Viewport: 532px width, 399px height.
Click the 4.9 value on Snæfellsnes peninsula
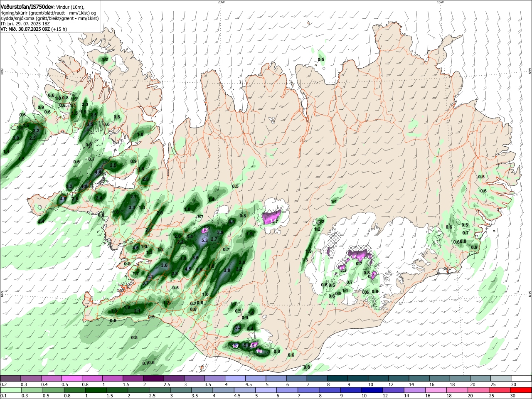63,199
